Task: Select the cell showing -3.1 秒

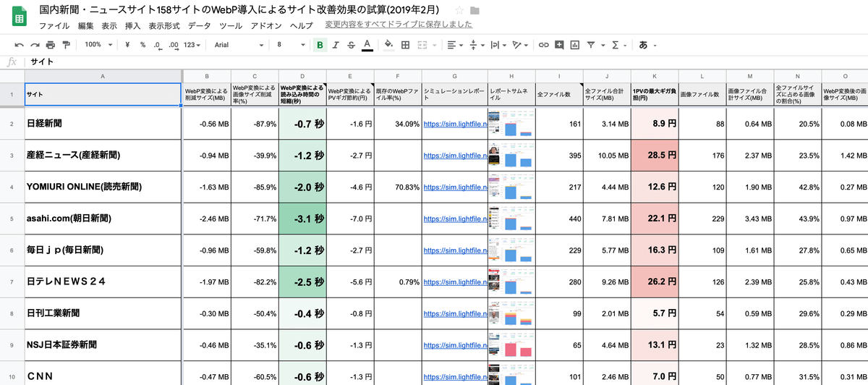Action: [302, 219]
